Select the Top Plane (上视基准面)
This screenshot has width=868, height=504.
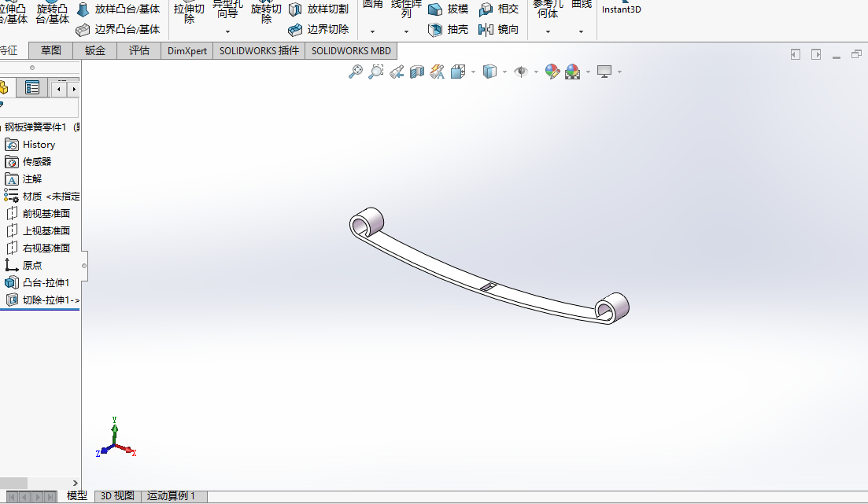coord(40,230)
